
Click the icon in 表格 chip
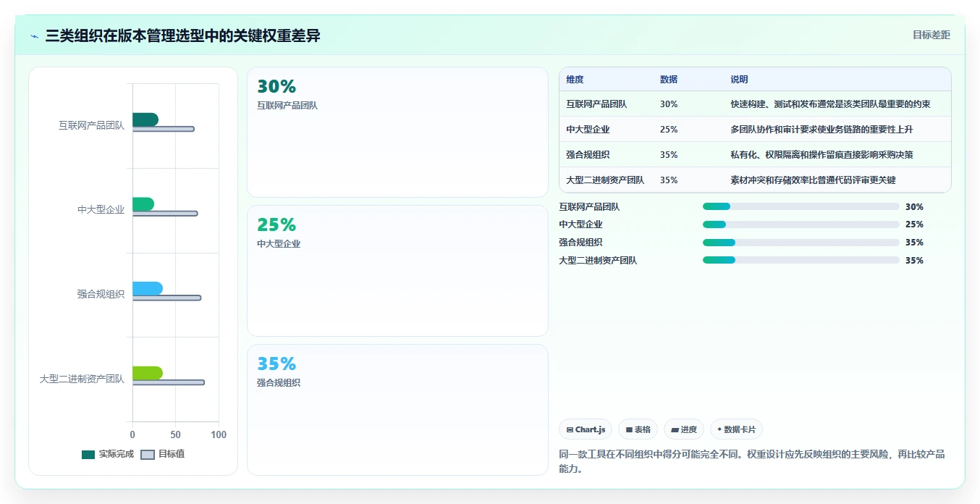(x=629, y=430)
